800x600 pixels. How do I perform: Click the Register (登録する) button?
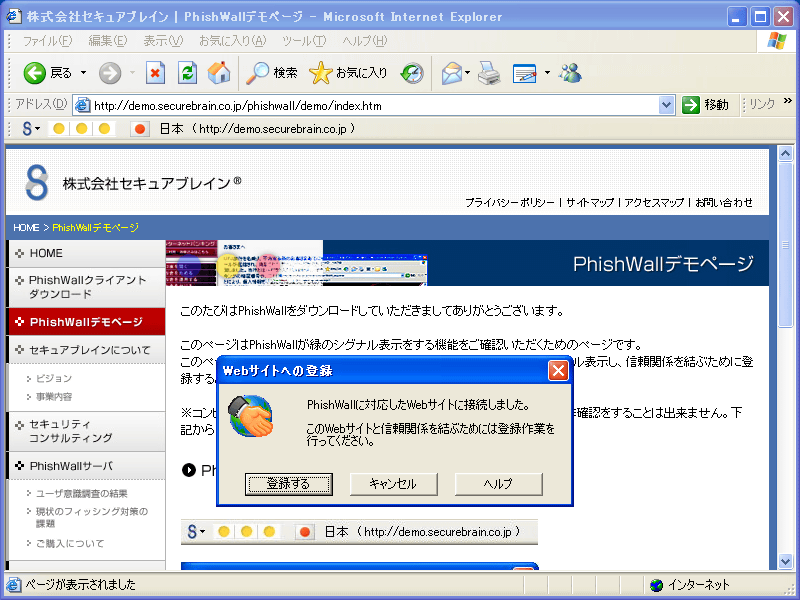289,484
